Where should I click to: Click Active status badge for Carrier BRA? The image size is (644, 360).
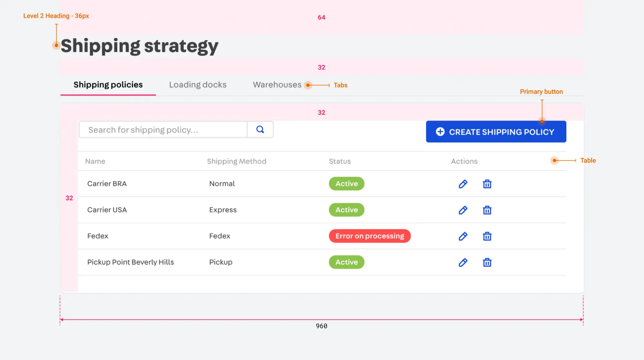pyautogui.click(x=346, y=184)
